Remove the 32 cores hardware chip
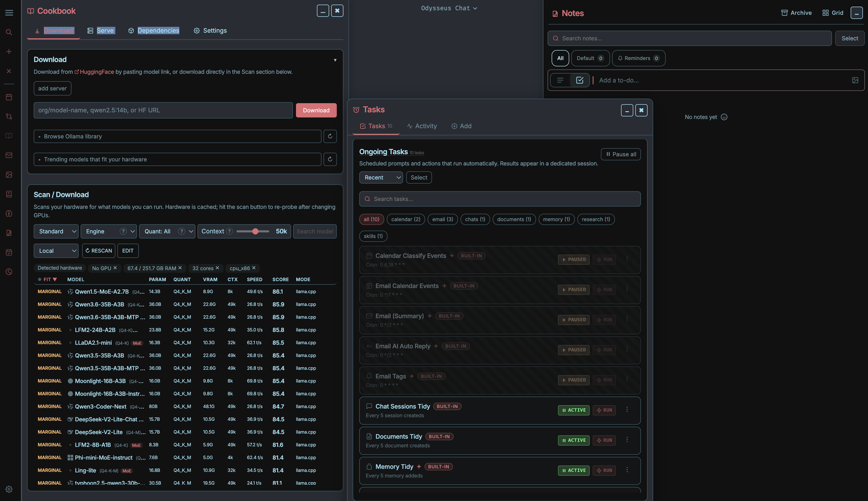This screenshot has height=501, width=868. [x=217, y=268]
